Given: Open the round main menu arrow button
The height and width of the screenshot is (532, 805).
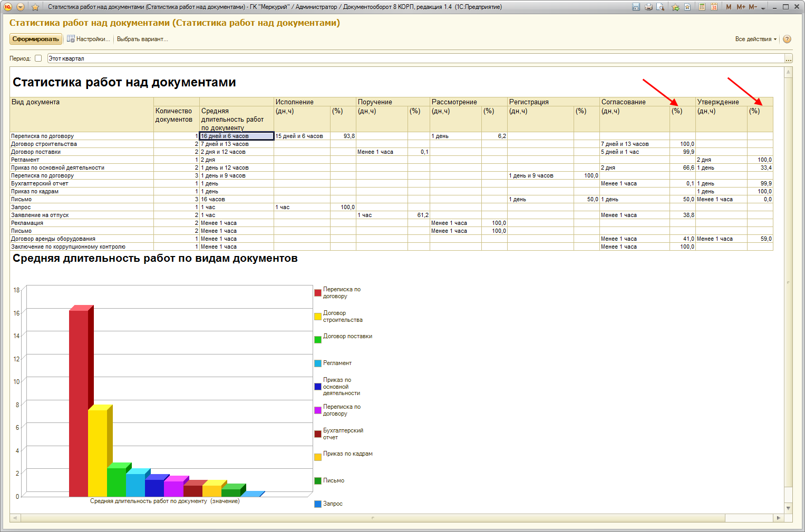Looking at the screenshot, I should coord(21,7).
